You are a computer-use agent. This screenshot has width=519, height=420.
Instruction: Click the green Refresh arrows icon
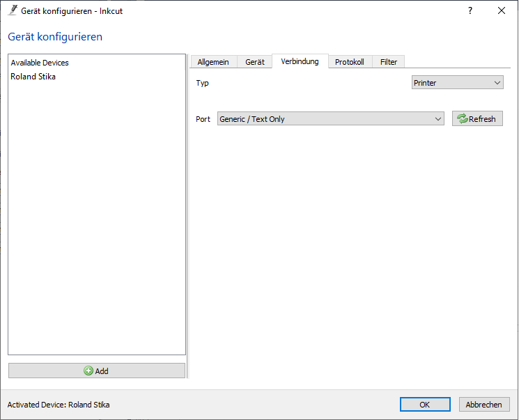[462, 119]
